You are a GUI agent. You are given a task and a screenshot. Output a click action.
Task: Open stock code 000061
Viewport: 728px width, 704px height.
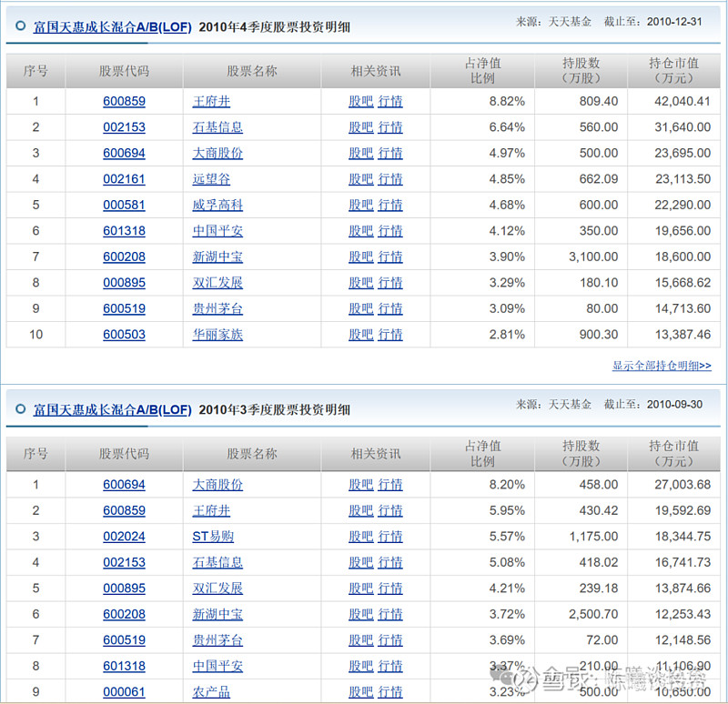[x=124, y=692]
